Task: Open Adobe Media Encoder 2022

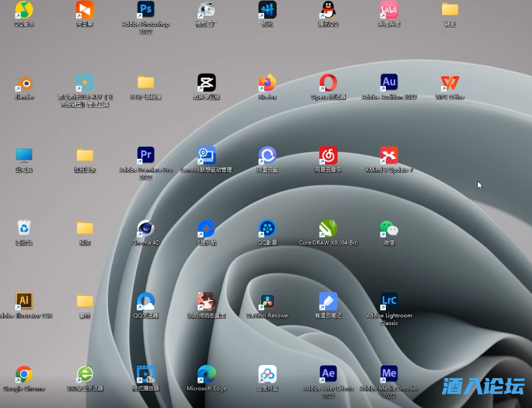Action: [389, 373]
